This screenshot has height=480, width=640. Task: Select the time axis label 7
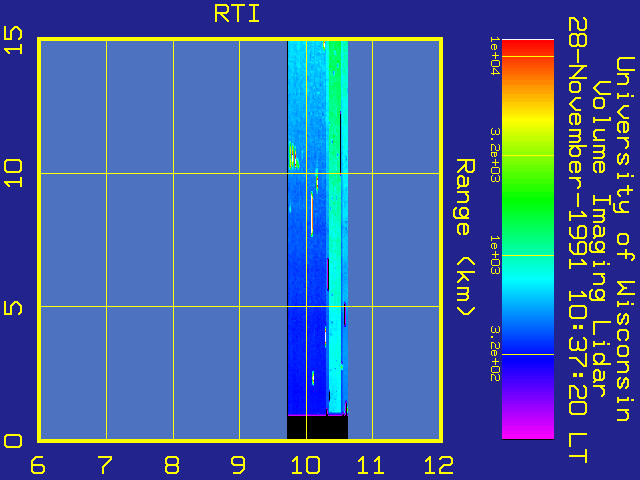pos(105,465)
